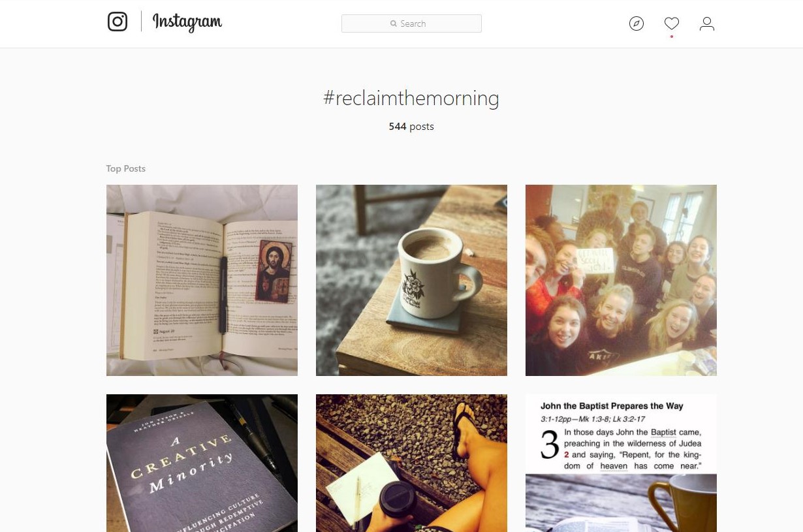
Task: Select the #reclaimthemorning hashtag heading
Action: pos(411,99)
